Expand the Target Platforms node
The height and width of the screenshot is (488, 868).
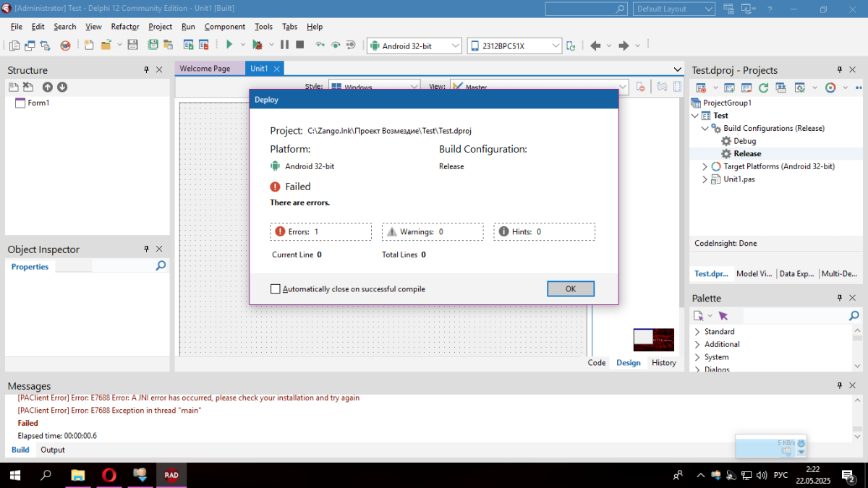coord(705,166)
